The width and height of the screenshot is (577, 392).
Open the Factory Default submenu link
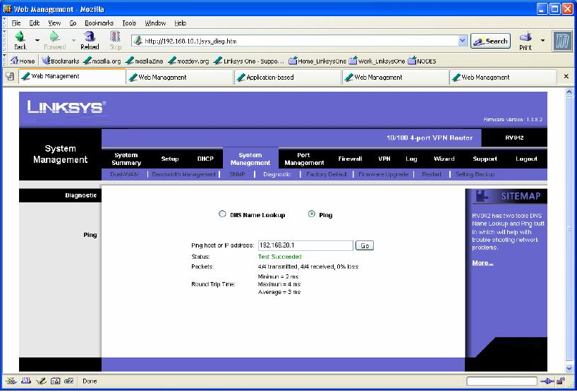tap(327, 174)
